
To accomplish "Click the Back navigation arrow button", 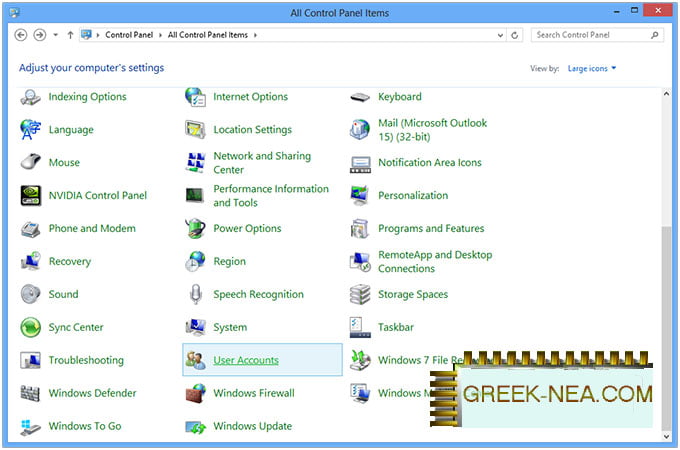I will click(x=22, y=35).
